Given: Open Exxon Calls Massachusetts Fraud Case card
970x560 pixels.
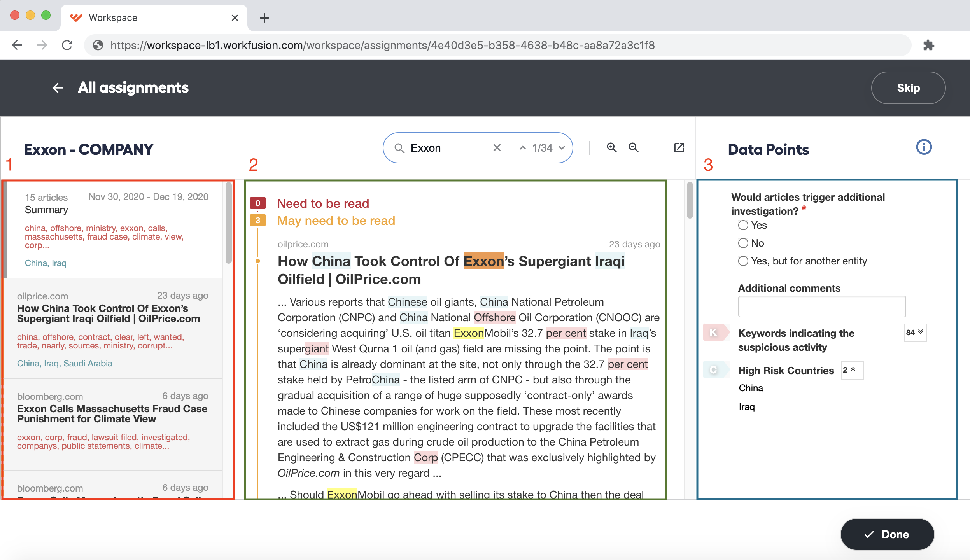Looking at the screenshot, I should pyautogui.click(x=113, y=425).
